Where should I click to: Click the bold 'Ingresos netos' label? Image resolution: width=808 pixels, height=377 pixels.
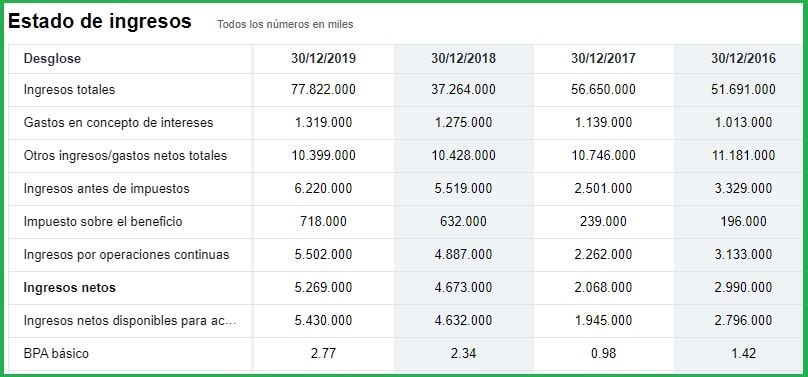70,287
